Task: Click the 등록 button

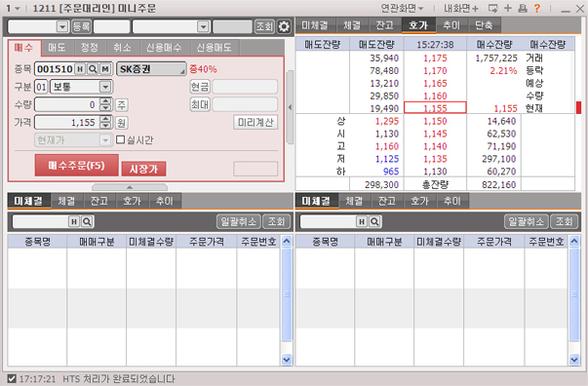Action: (81, 26)
